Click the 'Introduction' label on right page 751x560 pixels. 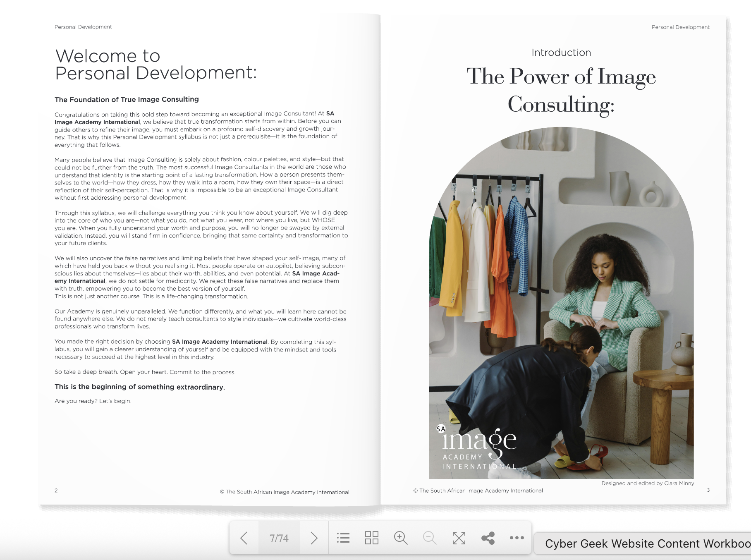click(x=561, y=53)
